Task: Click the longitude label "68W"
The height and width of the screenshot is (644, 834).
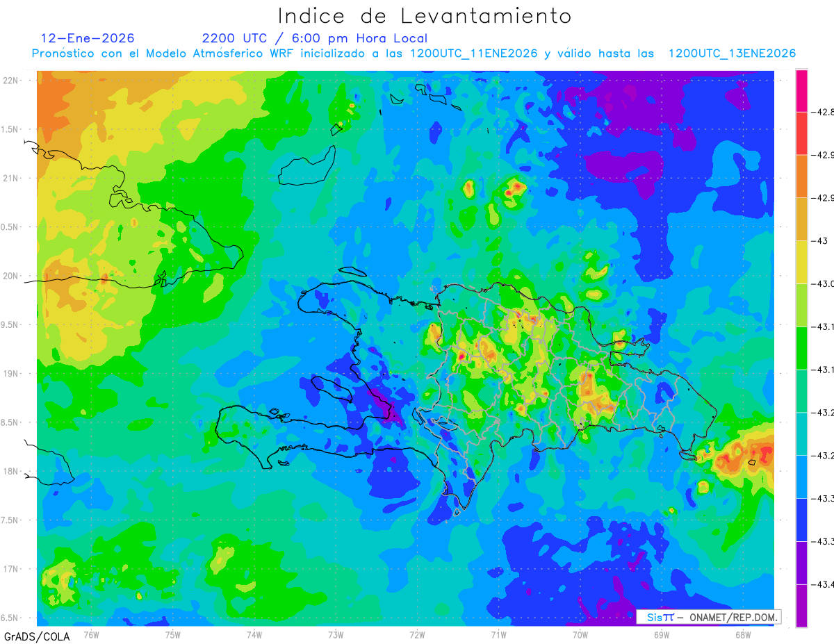Action: (x=743, y=634)
